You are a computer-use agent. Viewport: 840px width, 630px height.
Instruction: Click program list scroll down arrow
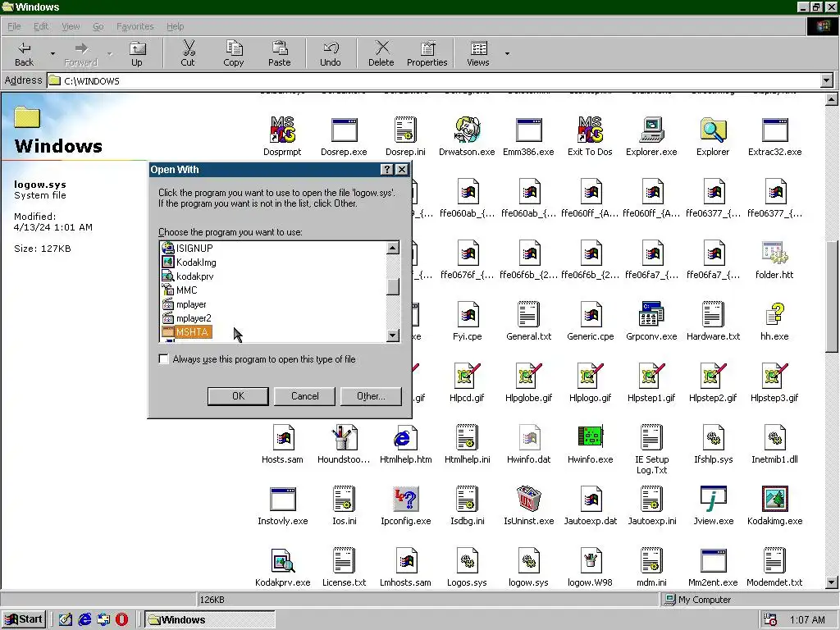pos(393,336)
